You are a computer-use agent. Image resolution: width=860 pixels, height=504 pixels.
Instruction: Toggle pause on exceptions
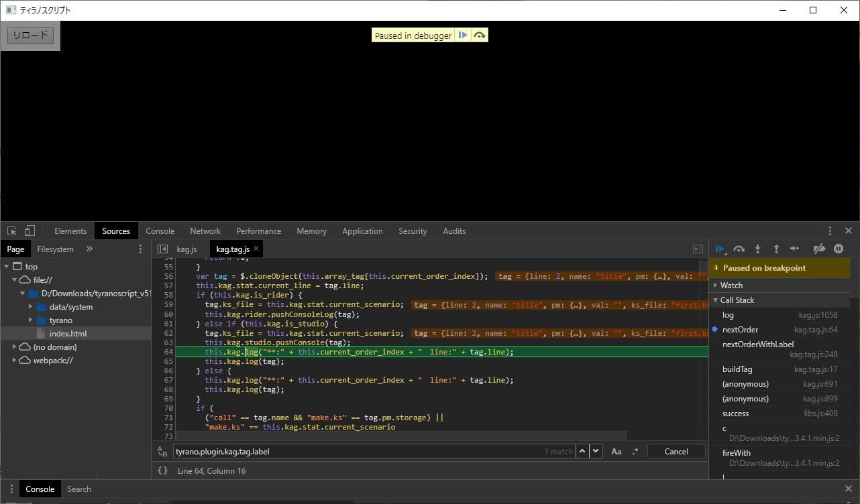tap(839, 249)
